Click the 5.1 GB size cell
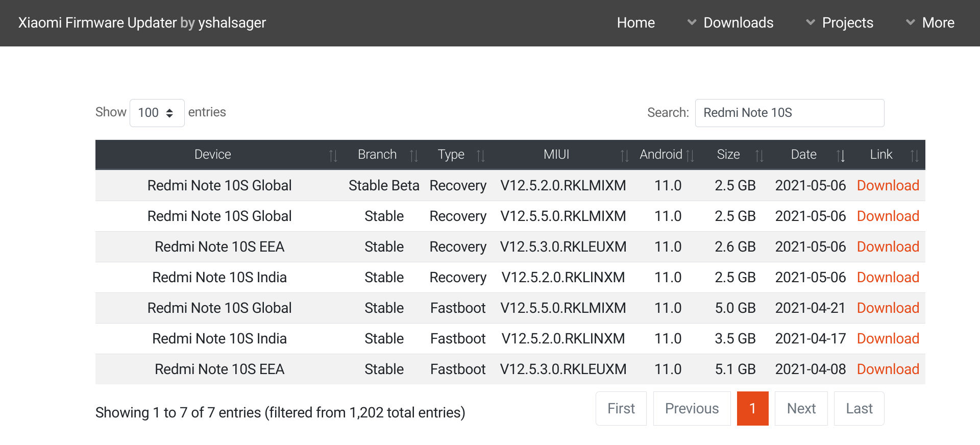Viewport: 980px width, 445px height. point(735,369)
